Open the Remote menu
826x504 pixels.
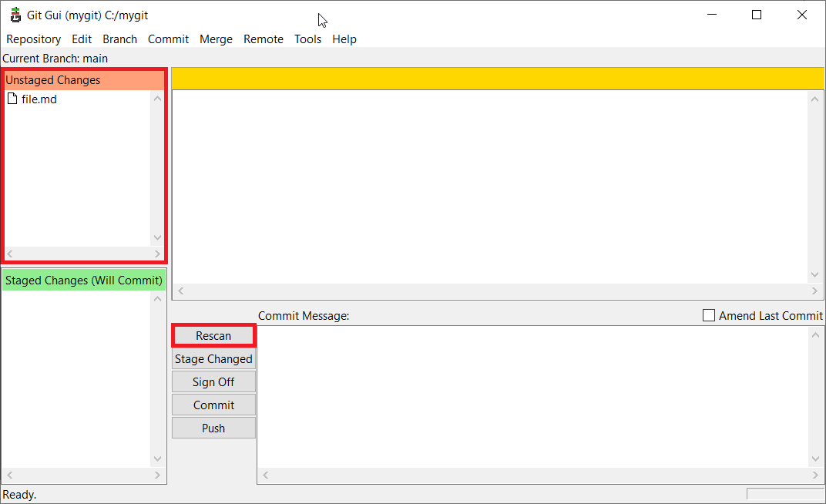click(264, 39)
